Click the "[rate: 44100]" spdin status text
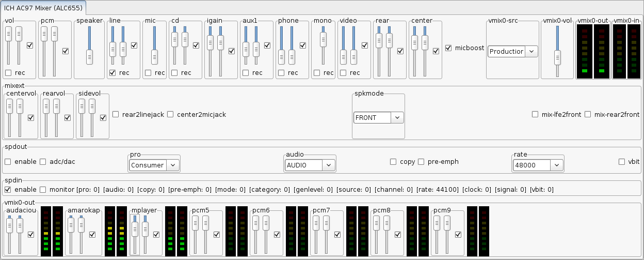 click(437, 190)
